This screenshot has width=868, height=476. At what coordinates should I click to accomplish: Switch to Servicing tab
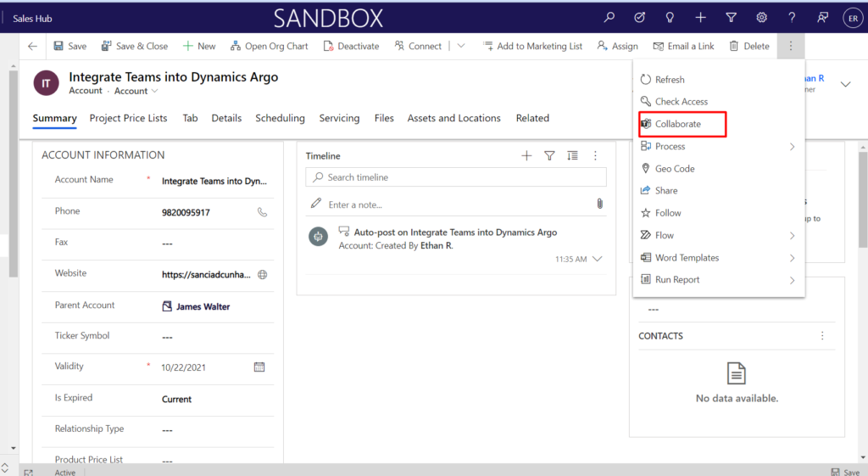(339, 118)
